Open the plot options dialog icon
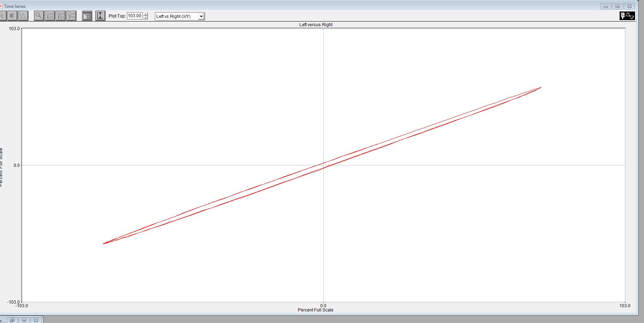644x323 pixels. 87,16
